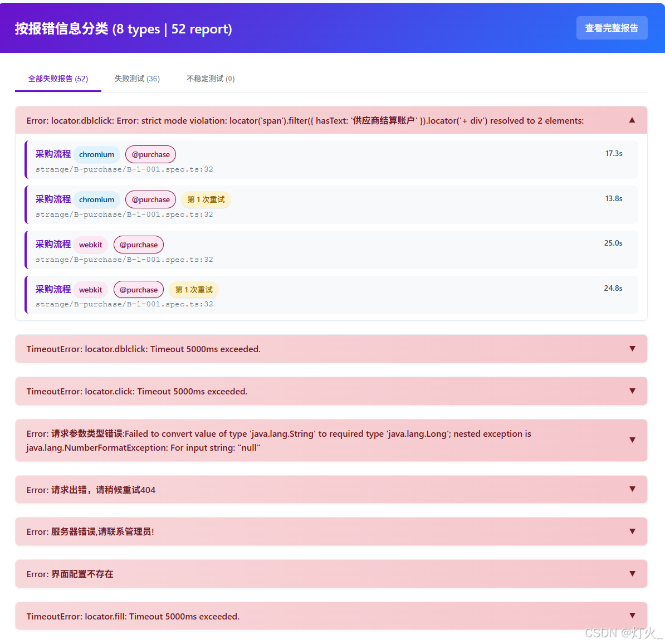Click the 请求参数类型错误 error header text
Screen dimensions: 665x644
pyautogui.click(x=278, y=440)
